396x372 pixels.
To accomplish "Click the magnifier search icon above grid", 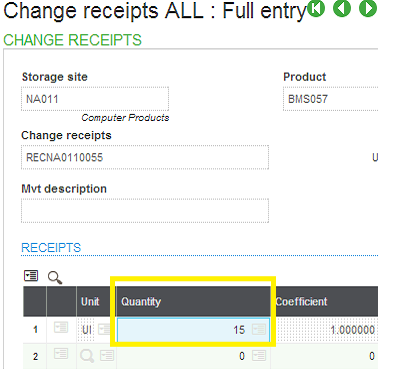I will [55, 277].
